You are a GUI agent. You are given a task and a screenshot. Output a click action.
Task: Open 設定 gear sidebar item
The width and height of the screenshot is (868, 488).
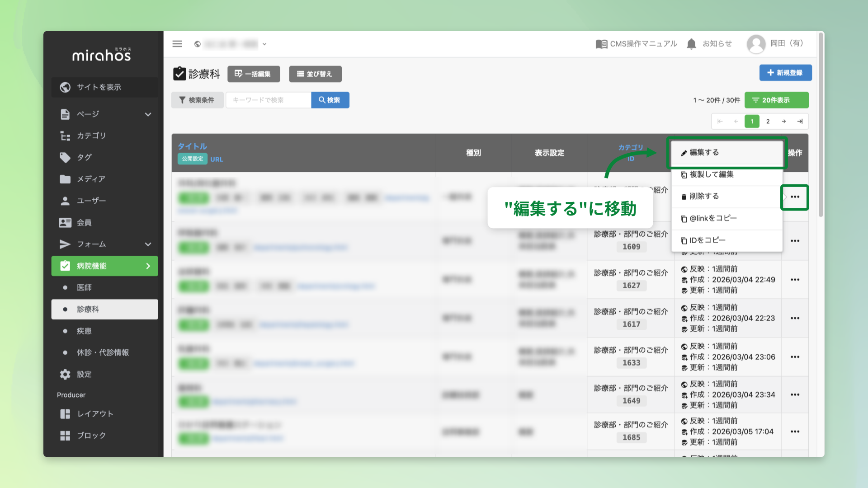105,374
